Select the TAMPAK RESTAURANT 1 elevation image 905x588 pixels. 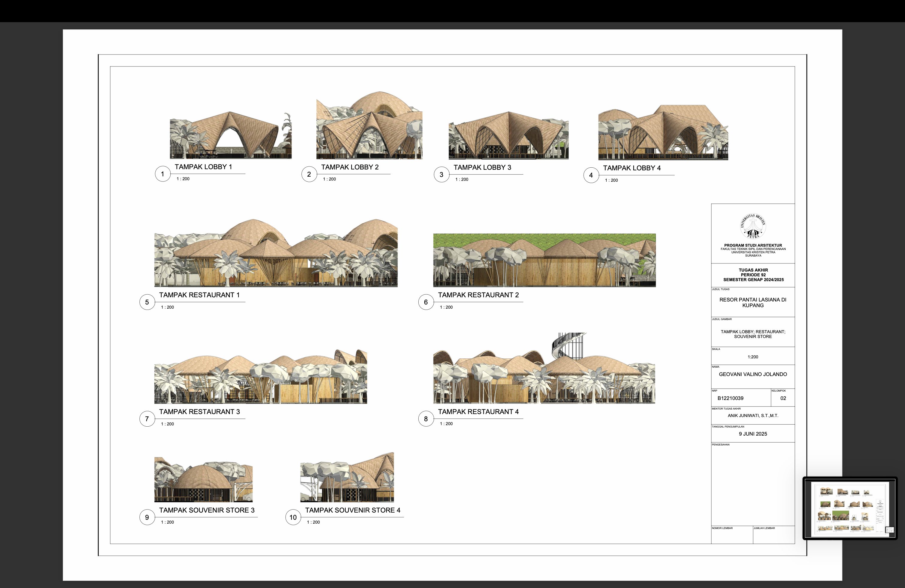(276, 253)
